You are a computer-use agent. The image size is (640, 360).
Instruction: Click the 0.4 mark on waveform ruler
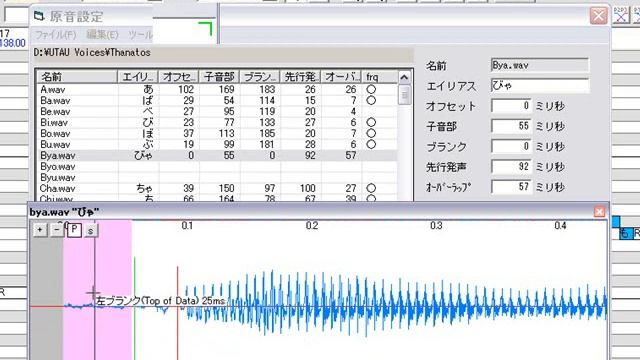coord(560,226)
